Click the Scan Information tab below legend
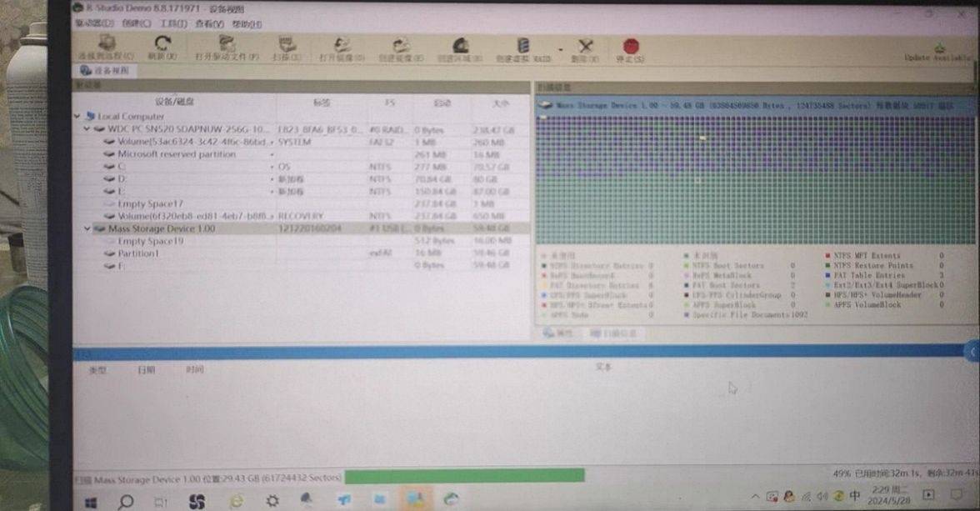Image resolution: width=980 pixels, height=511 pixels. tap(612, 333)
